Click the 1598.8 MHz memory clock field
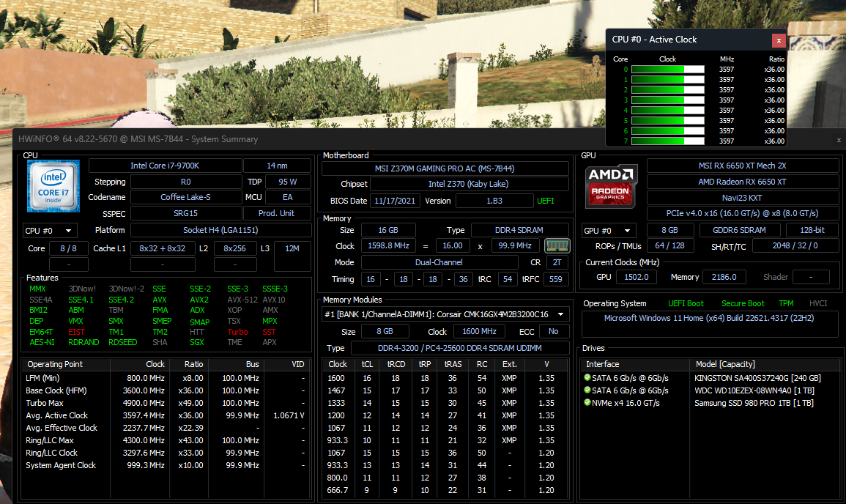846x504 pixels. click(388, 245)
